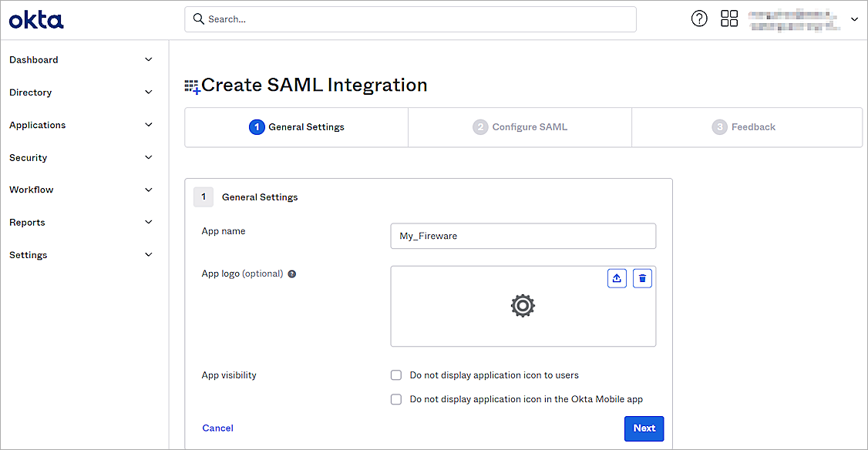Viewport: 868px width, 450px height.
Task: Click the gear placeholder in logo preview
Action: (523, 305)
